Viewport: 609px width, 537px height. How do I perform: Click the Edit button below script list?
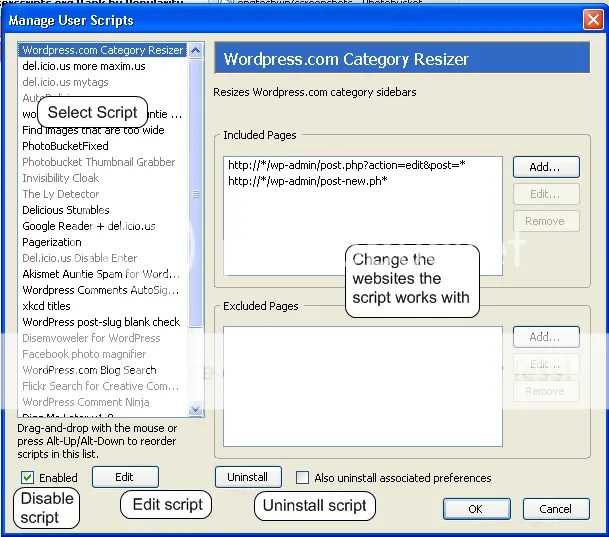pos(125,477)
